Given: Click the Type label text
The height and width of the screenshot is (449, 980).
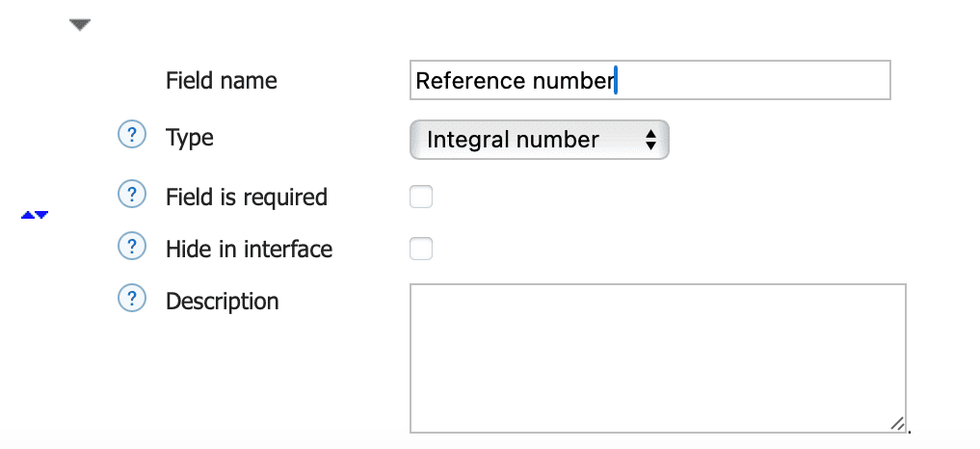Looking at the screenshot, I should [x=190, y=138].
